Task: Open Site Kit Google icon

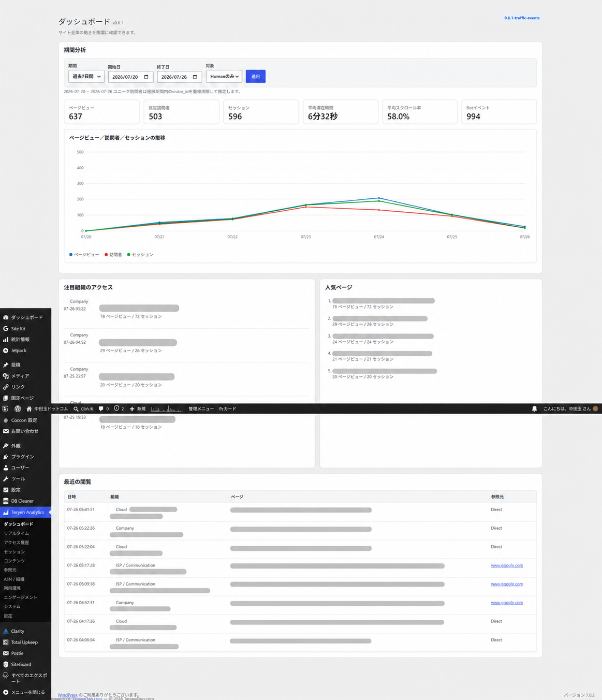Action: point(6,329)
